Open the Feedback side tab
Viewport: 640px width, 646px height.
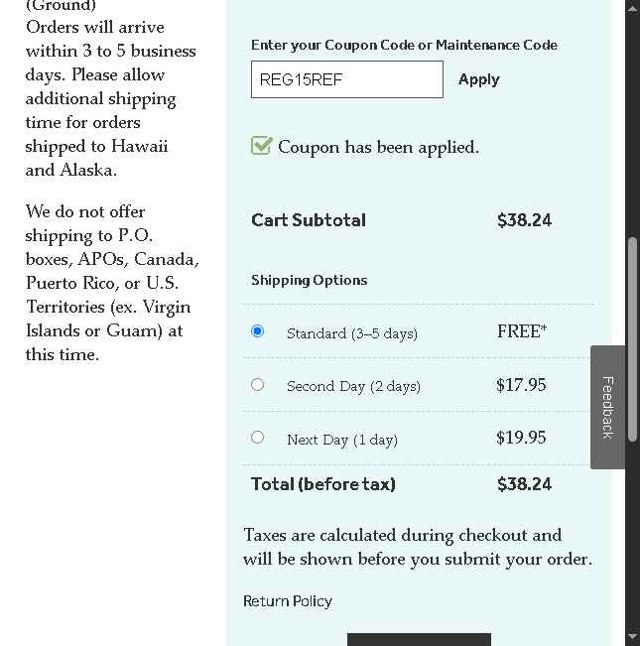tap(607, 407)
